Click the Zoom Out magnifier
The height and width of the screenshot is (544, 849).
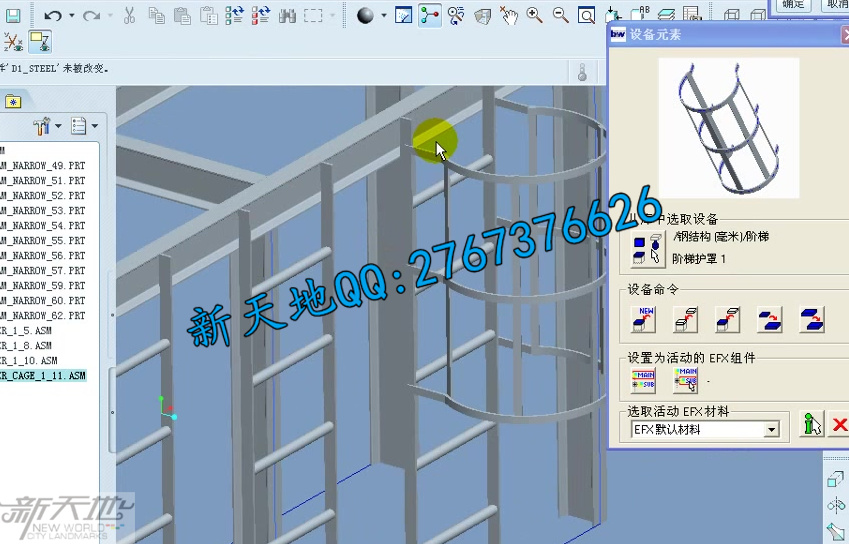(x=560, y=15)
